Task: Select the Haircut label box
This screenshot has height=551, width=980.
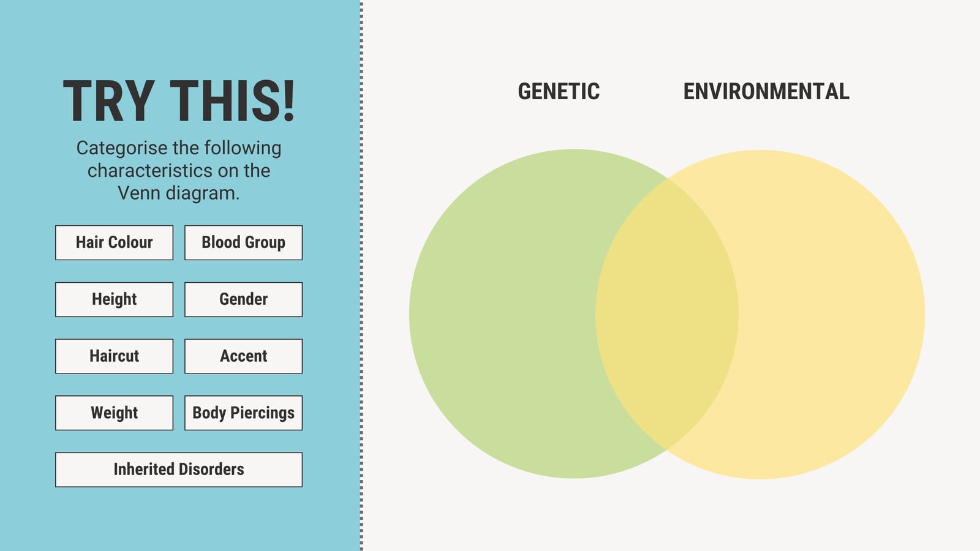Action: coord(114,356)
